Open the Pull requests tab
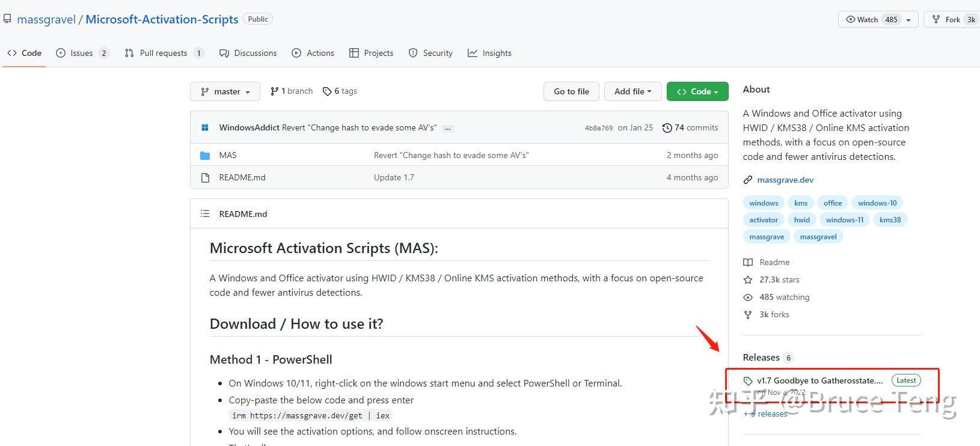980x446 pixels. [164, 53]
